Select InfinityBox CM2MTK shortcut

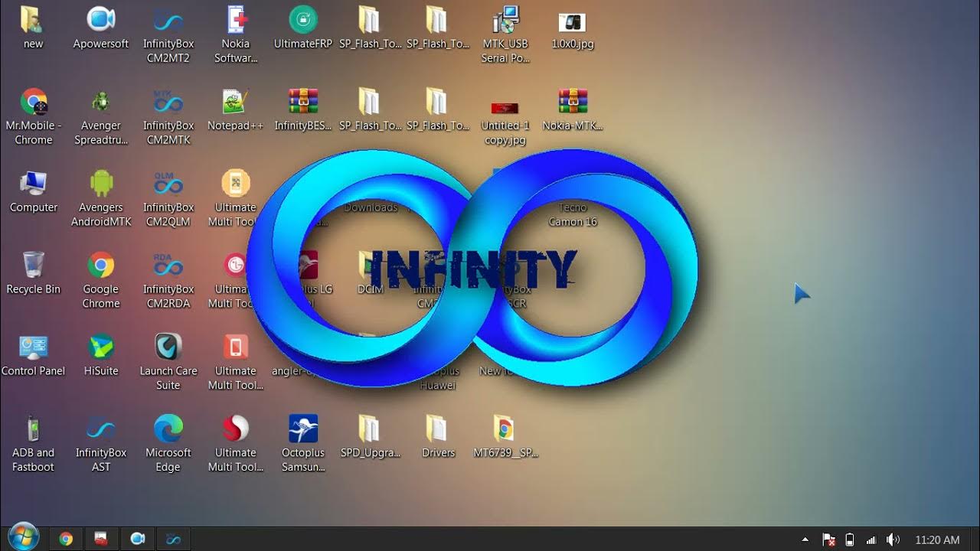[x=168, y=116]
